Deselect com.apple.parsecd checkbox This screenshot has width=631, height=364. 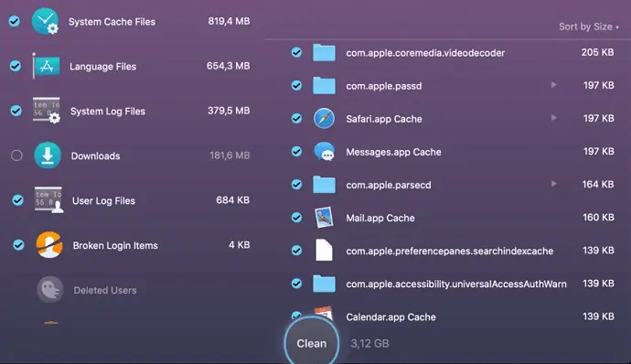point(296,185)
